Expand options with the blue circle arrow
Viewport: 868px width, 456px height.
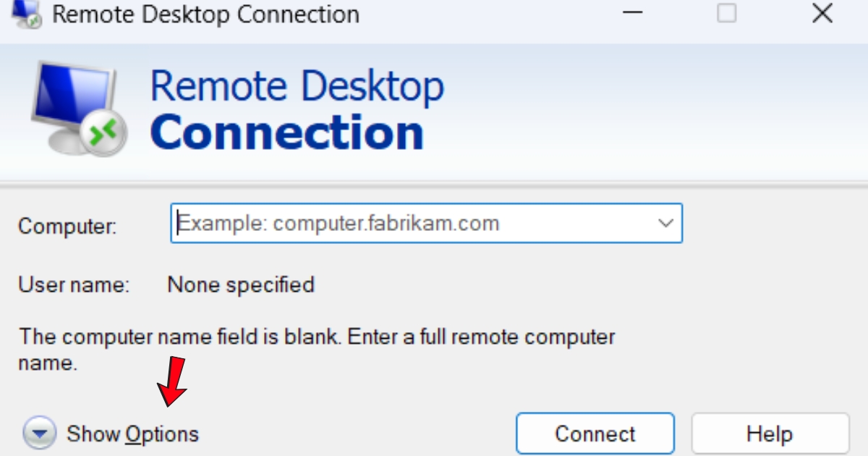pyautogui.click(x=40, y=434)
